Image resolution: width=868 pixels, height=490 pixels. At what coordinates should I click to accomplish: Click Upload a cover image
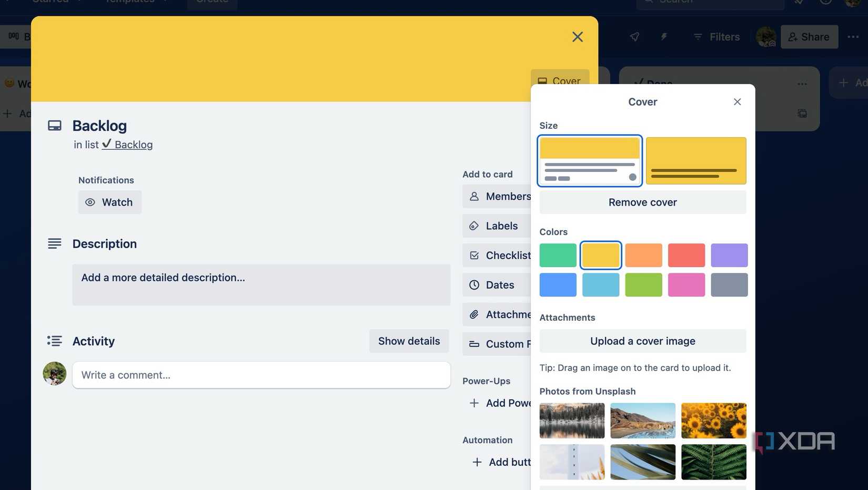point(642,341)
